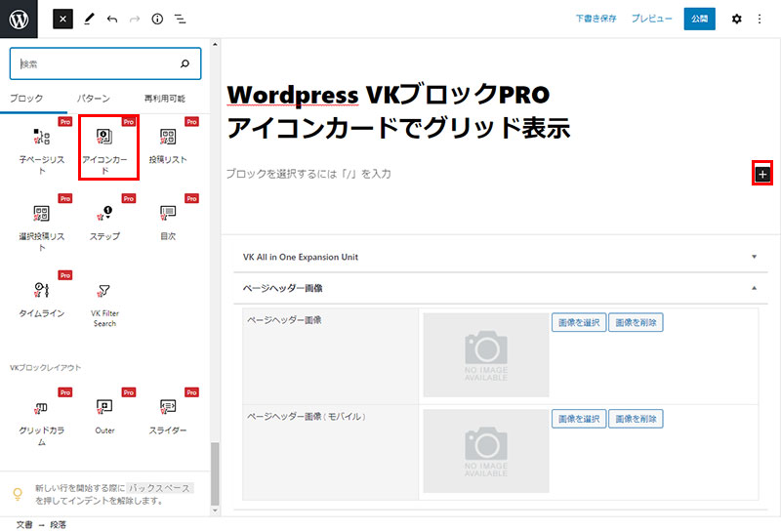Switch to the パターン tab
This screenshot has width=781, height=532.
point(93,99)
